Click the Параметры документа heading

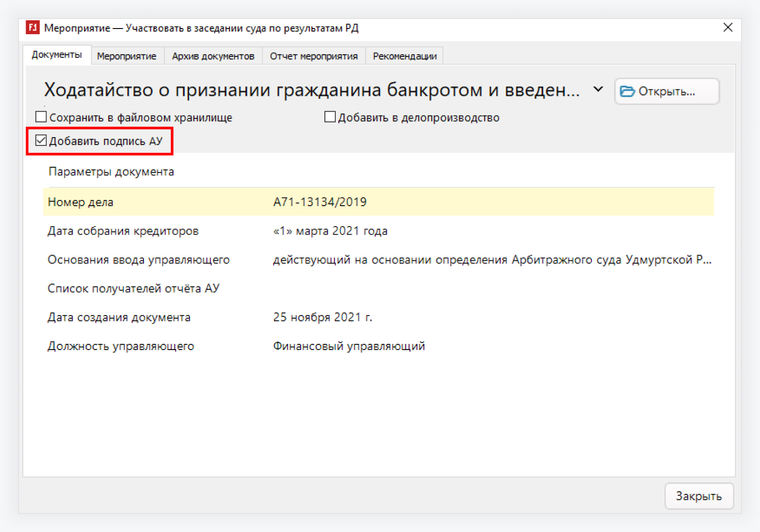(111, 171)
